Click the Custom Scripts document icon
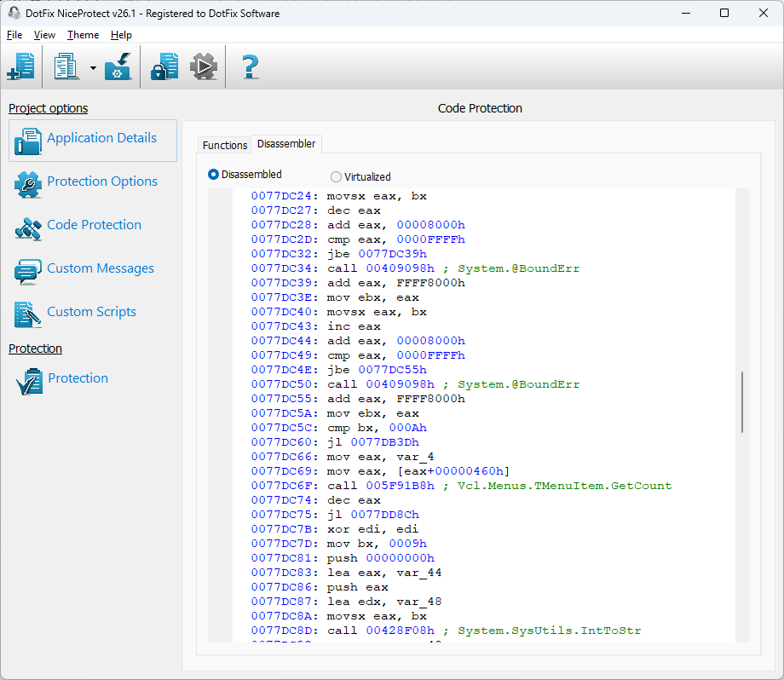784x680 pixels. click(x=28, y=315)
